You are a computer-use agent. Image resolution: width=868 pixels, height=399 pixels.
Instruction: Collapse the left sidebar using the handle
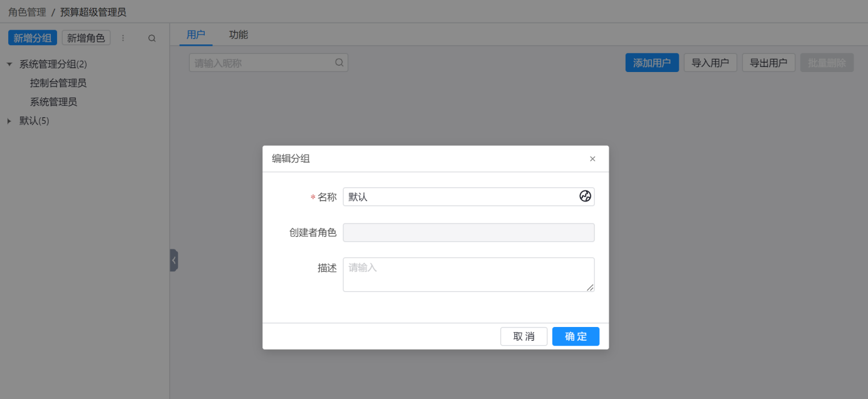[x=173, y=260]
